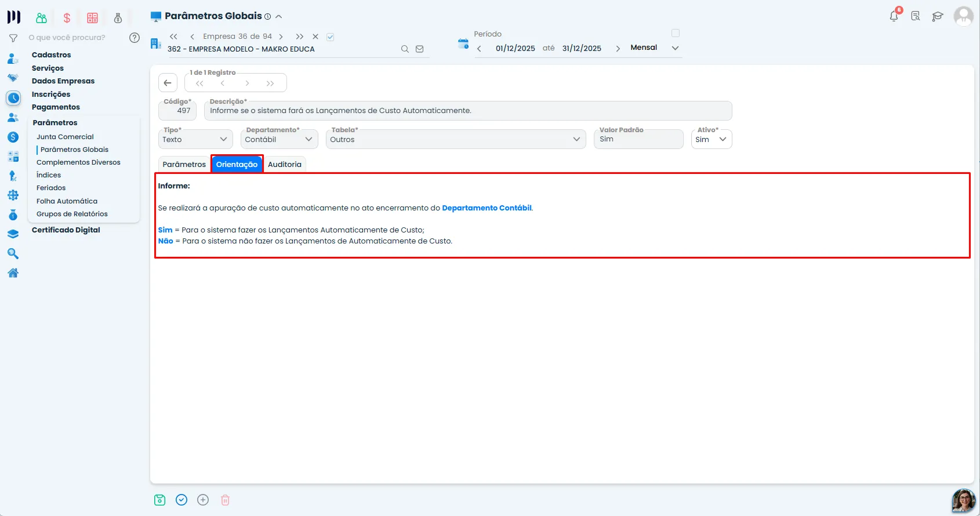Open Junta Comercial in the sidebar
Screen dimensions: 980x516
[x=65, y=137]
